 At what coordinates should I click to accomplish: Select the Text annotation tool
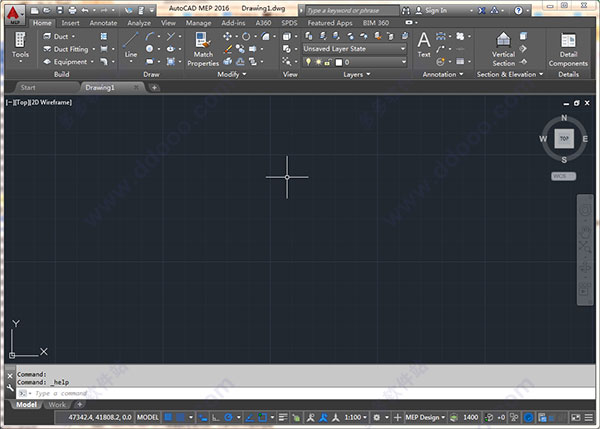coord(424,45)
